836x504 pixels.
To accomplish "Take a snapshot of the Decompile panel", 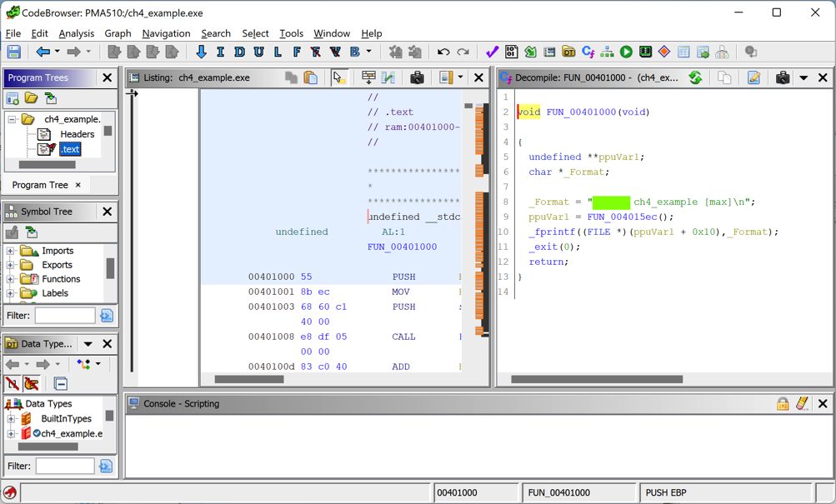I will [x=782, y=77].
